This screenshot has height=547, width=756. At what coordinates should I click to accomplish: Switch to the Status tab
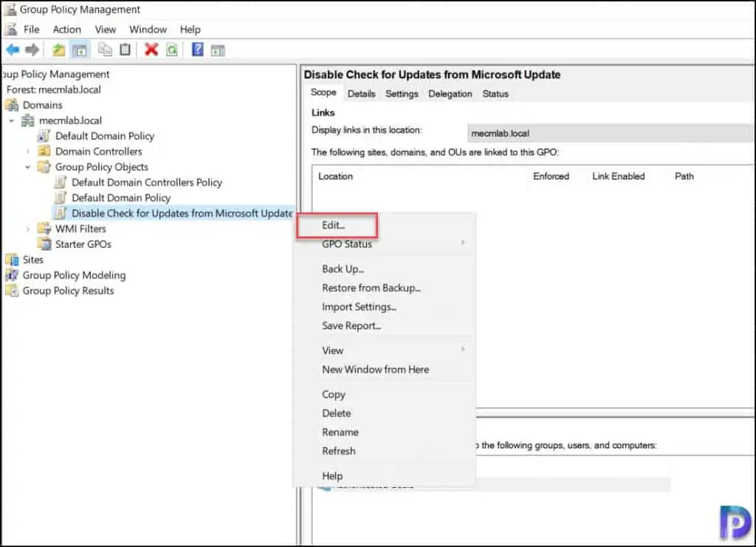pyautogui.click(x=495, y=94)
